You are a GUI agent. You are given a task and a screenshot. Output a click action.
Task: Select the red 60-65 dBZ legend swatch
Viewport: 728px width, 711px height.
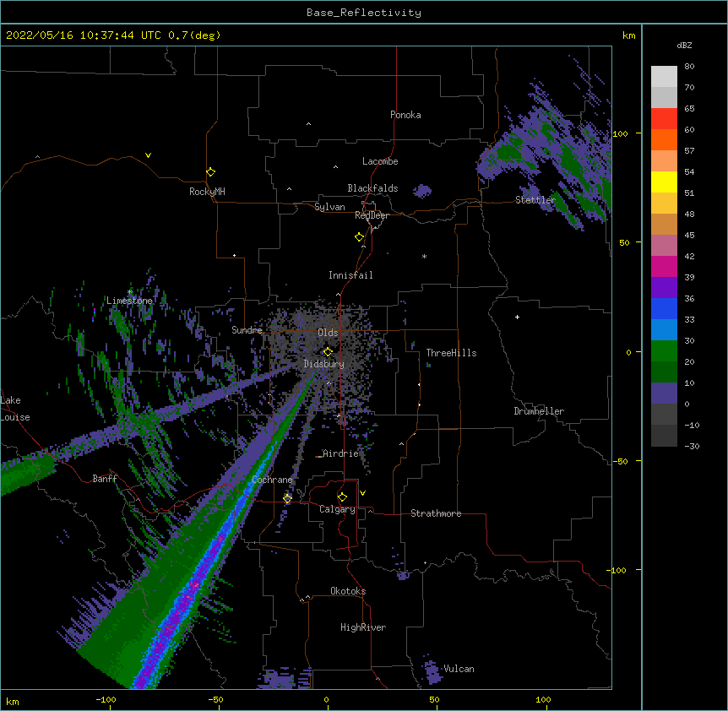(664, 119)
